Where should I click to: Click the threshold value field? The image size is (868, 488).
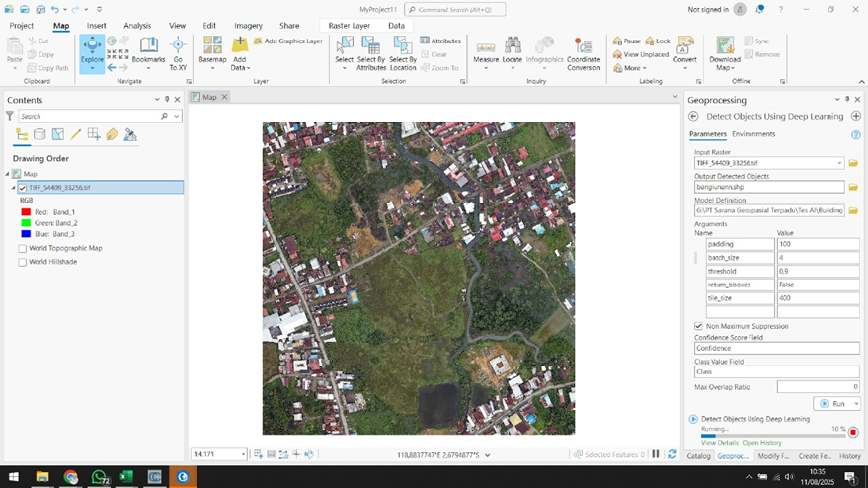click(818, 271)
